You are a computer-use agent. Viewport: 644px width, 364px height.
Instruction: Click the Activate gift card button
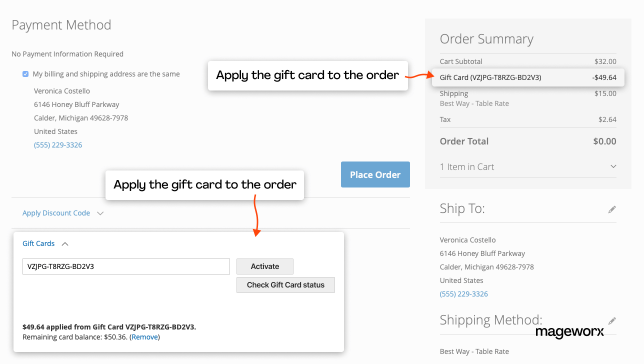(264, 266)
